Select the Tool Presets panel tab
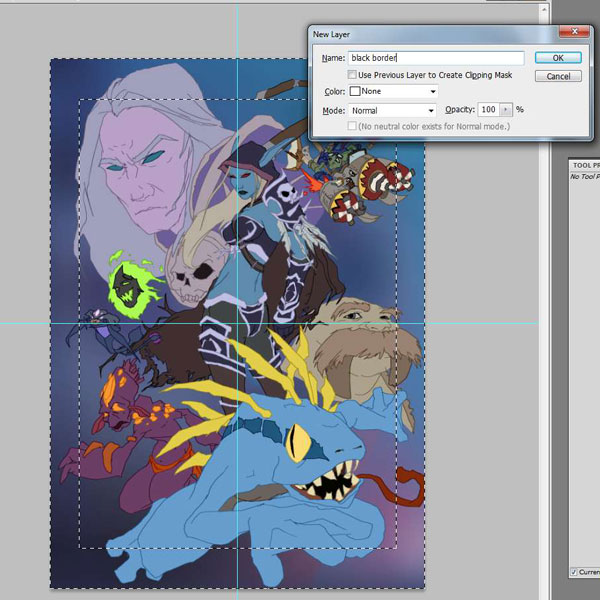 tap(585, 165)
